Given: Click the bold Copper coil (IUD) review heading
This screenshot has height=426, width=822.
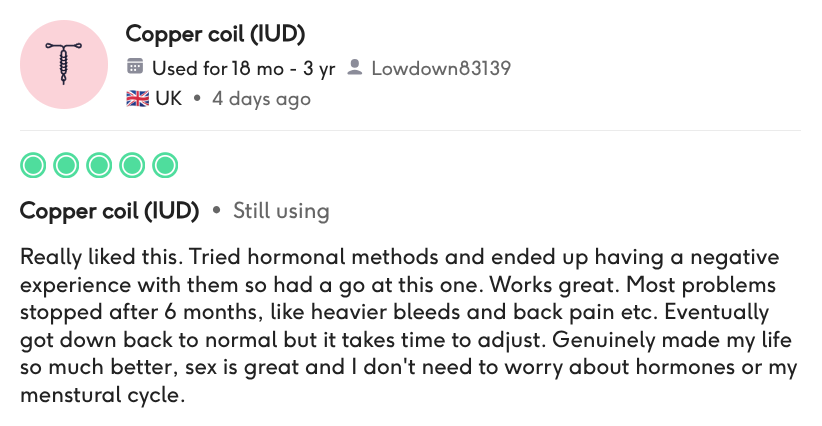Looking at the screenshot, I should coord(110,211).
